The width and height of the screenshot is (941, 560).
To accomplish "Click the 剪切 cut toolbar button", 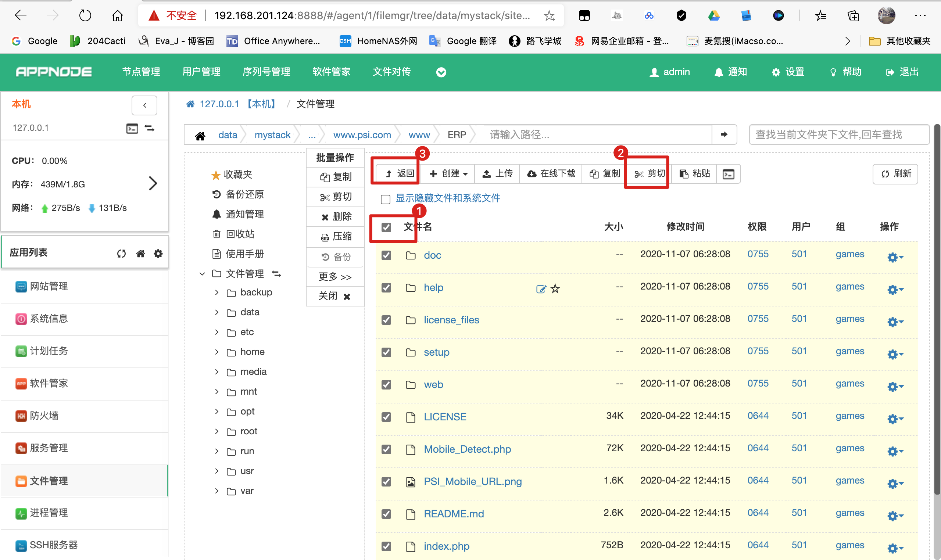I will click(x=650, y=173).
